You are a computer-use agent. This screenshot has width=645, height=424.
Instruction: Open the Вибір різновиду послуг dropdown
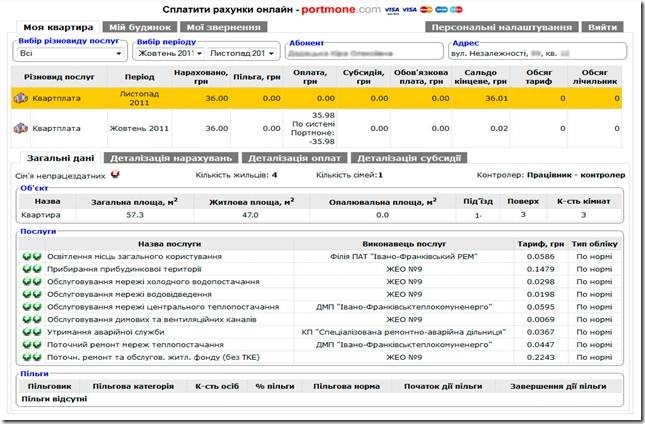pyautogui.click(x=71, y=52)
